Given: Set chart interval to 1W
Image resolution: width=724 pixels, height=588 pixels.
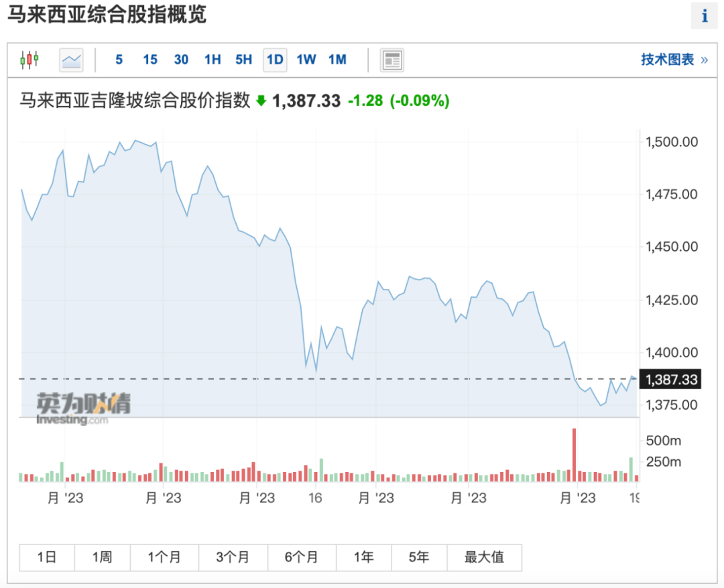Looking at the screenshot, I should [x=306, y=60].
